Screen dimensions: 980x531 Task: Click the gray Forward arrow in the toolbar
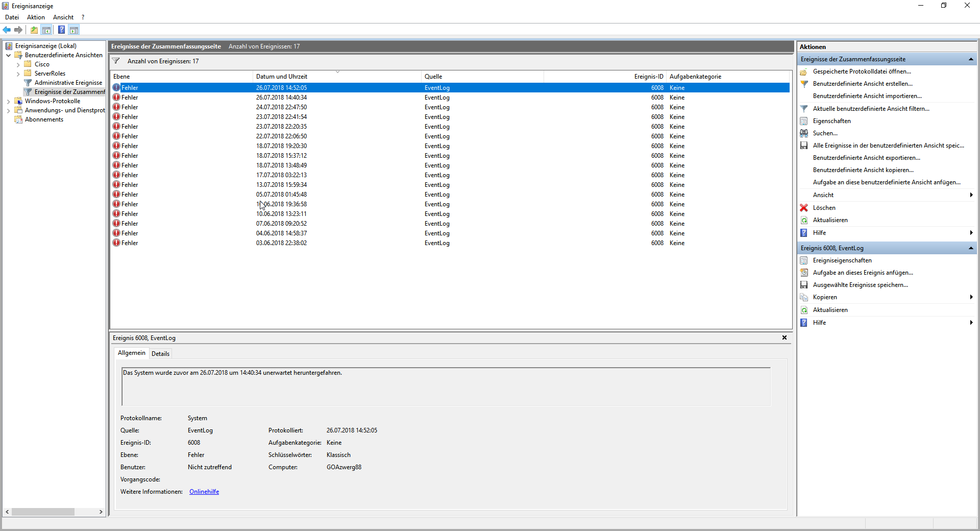coord(18,30)
